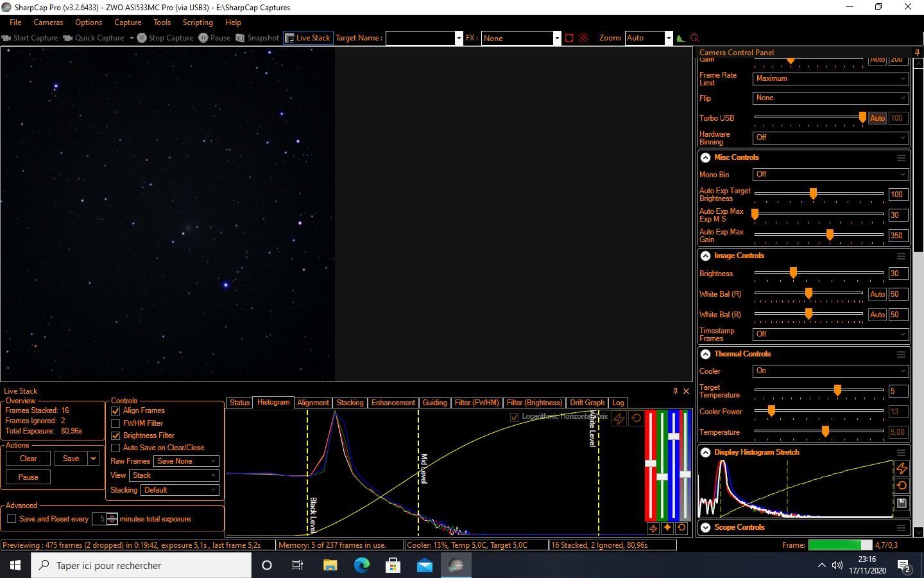Open Mono Bin dropdown
924x578 pixels.
(830, 174)
